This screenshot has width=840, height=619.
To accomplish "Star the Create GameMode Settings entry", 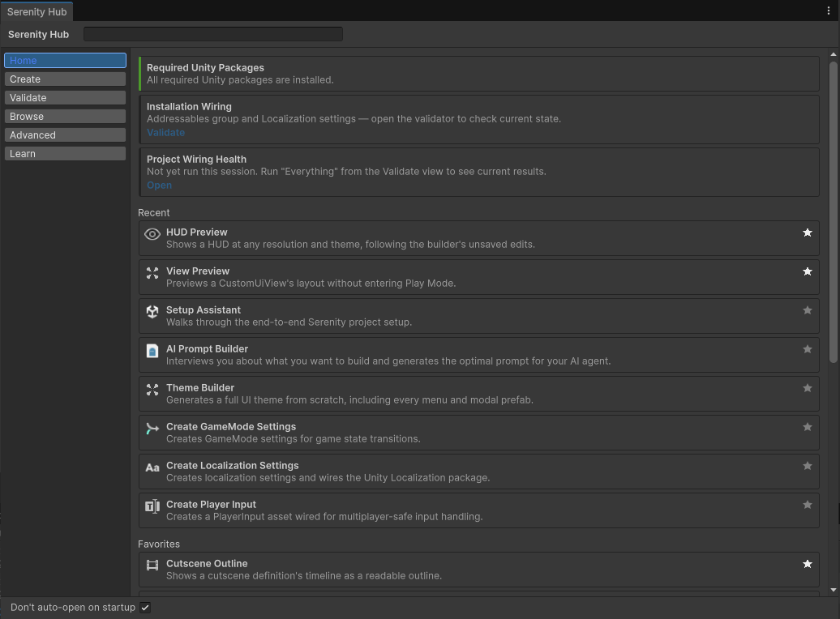I will pos(808,427).
